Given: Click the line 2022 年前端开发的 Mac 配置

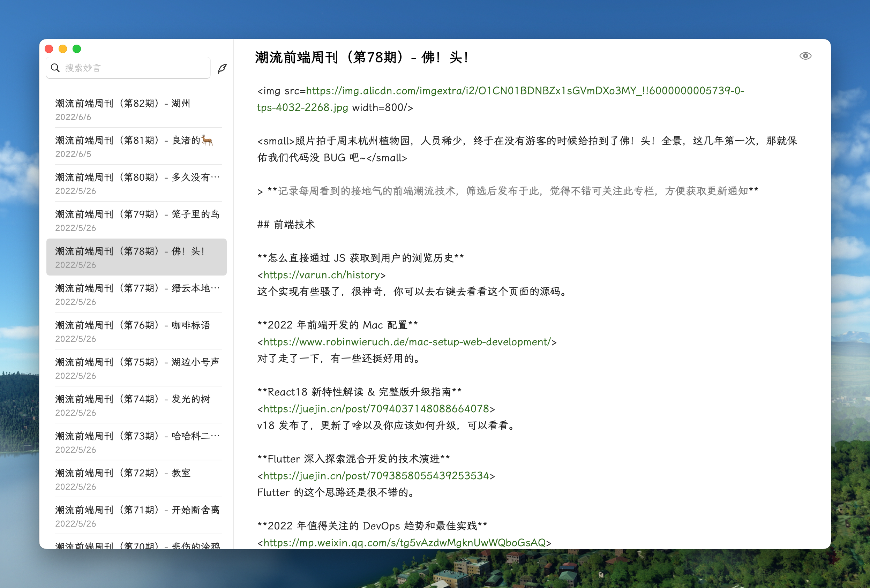Looking at the screenshot, I should [x=337, y=325].
